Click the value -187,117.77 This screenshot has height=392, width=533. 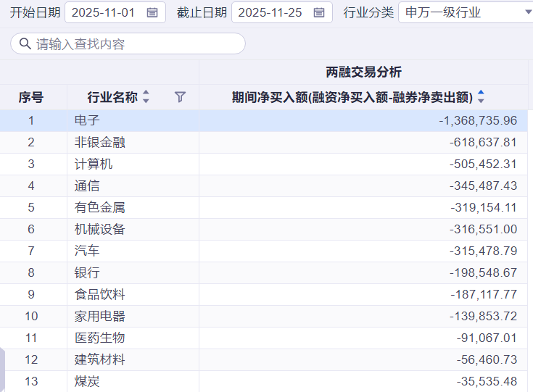point(484,294)
